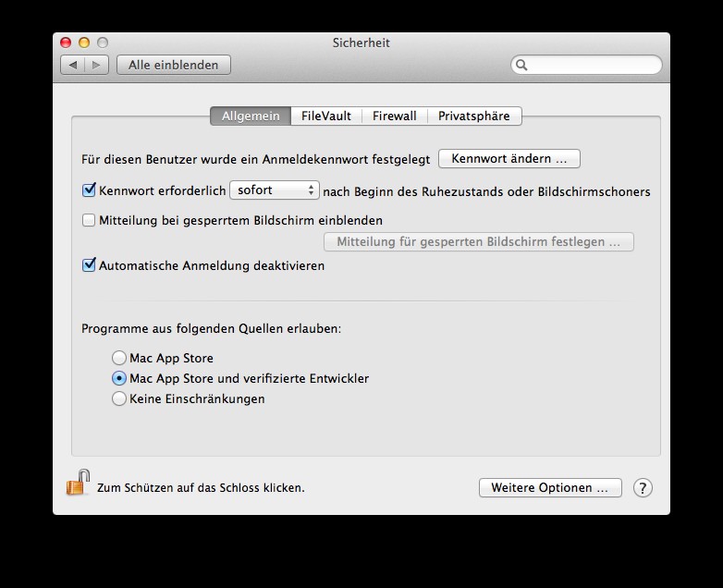The width and height of the screenshot is (723, 588).
Task: Select Mac App Store und verifizierte Entwickler
Action: [x=118, y=378]
